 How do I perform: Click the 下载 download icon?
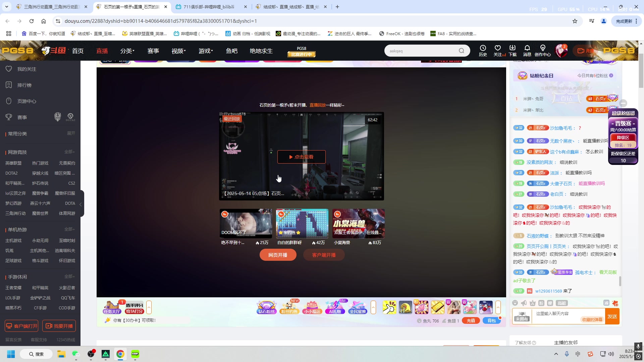(x=513, y=51)
